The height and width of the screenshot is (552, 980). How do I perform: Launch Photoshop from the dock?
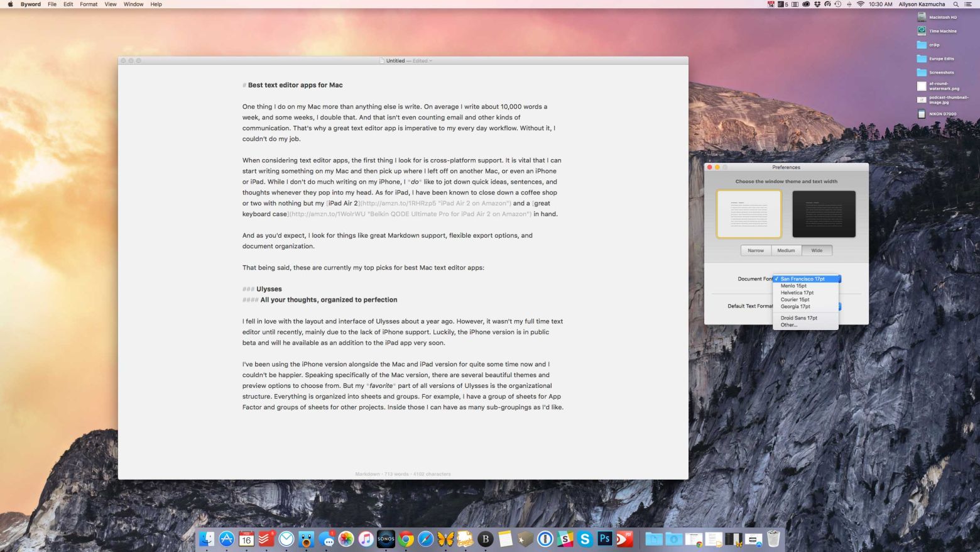pyautogui.click(x=605, y=539)
